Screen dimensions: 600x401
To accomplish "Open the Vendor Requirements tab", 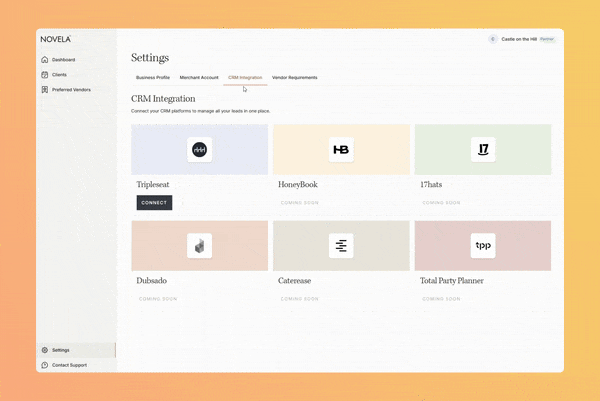I will [x=295, y=77].
